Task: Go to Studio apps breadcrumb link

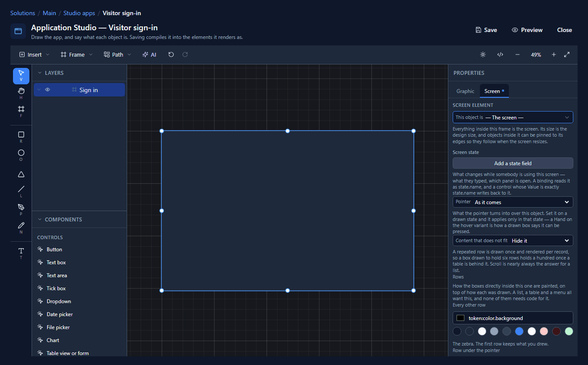Action: pyautogui.click(x=79, y=13)
